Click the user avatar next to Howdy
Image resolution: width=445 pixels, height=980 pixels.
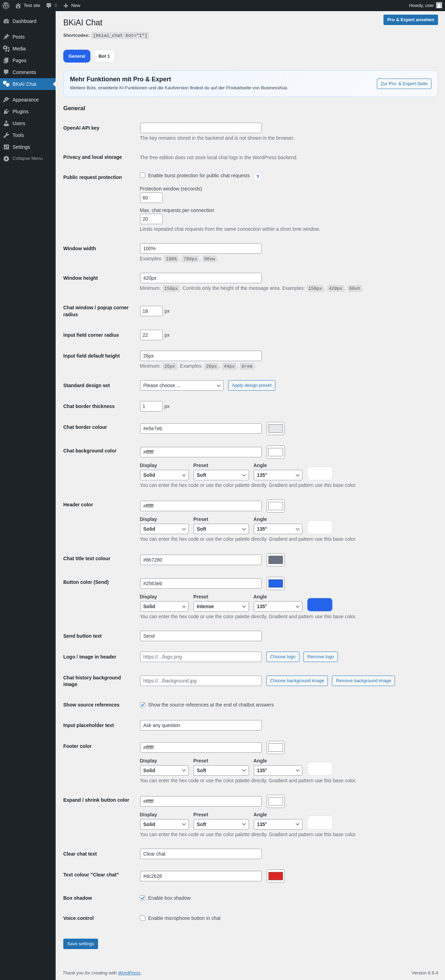coord(439,5)
